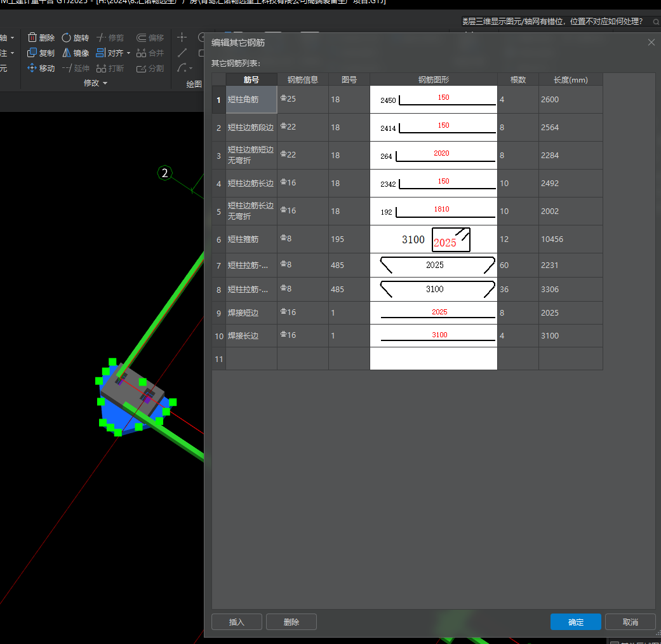Select the 偏移 (offset) tool
The height and width of the screenshot is (644, 661).
[x=150, y=38]
